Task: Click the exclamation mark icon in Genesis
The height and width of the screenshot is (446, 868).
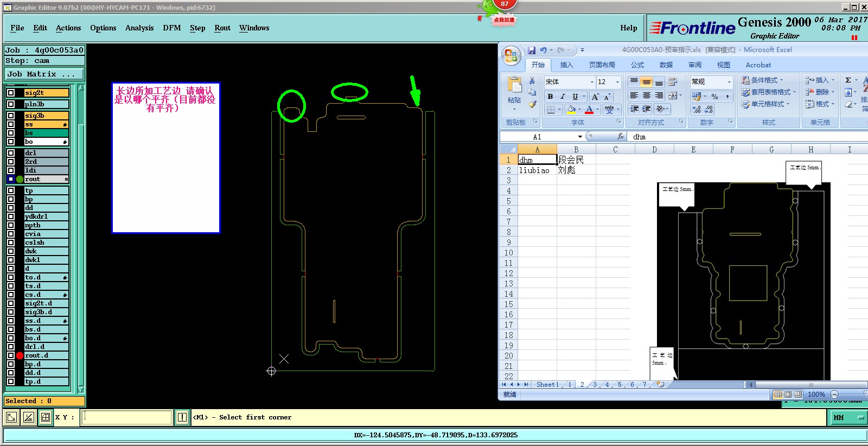Action: [182, 417]
